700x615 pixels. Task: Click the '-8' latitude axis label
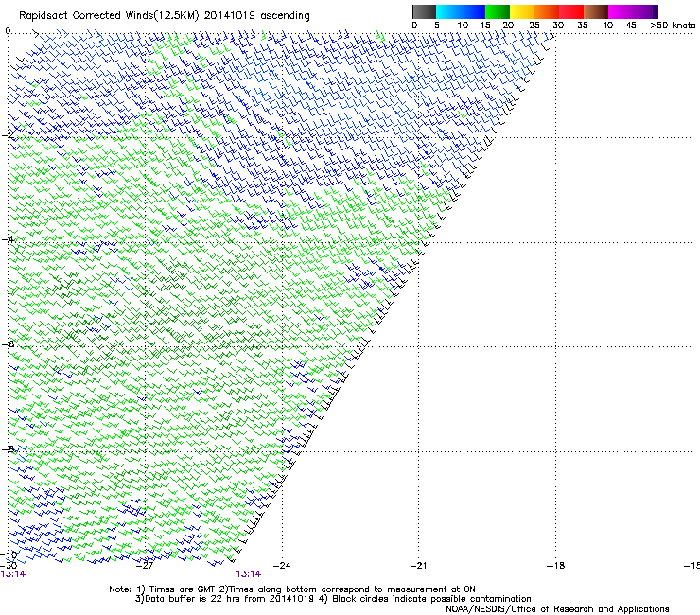[9, 449]
